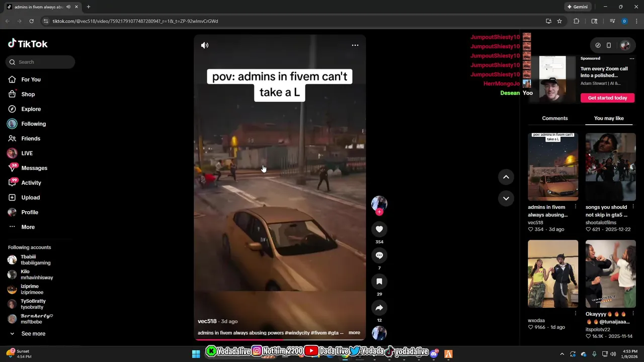This screenshot has width=644, height=362.
Task: Open the iziprime account
Action: (32, 289)
